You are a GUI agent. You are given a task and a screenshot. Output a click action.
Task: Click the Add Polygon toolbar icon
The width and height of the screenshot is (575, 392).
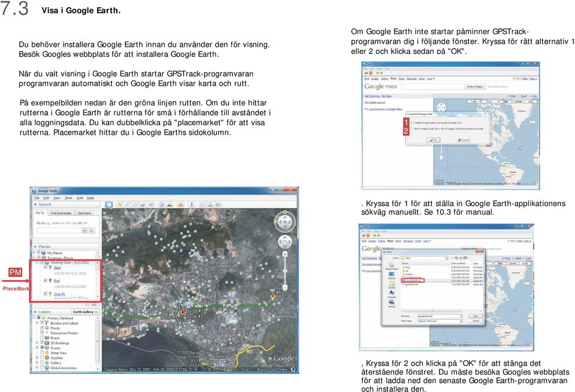point(127,204)
